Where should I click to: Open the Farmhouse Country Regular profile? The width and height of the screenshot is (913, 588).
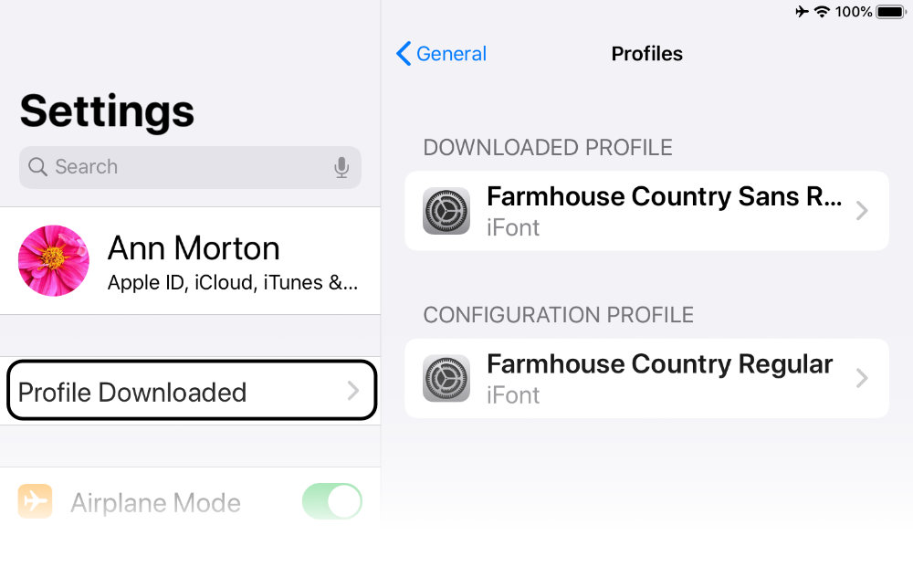pos(647,378)
